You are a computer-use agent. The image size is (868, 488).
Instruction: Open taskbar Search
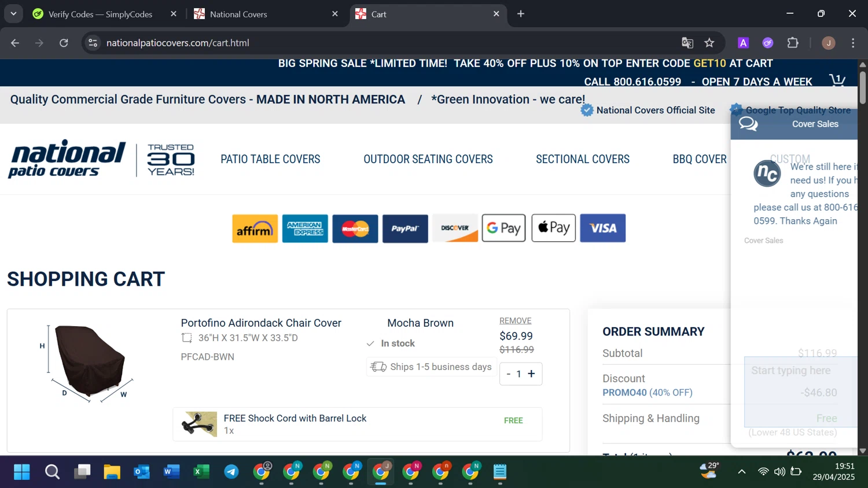tap(52, 472)
